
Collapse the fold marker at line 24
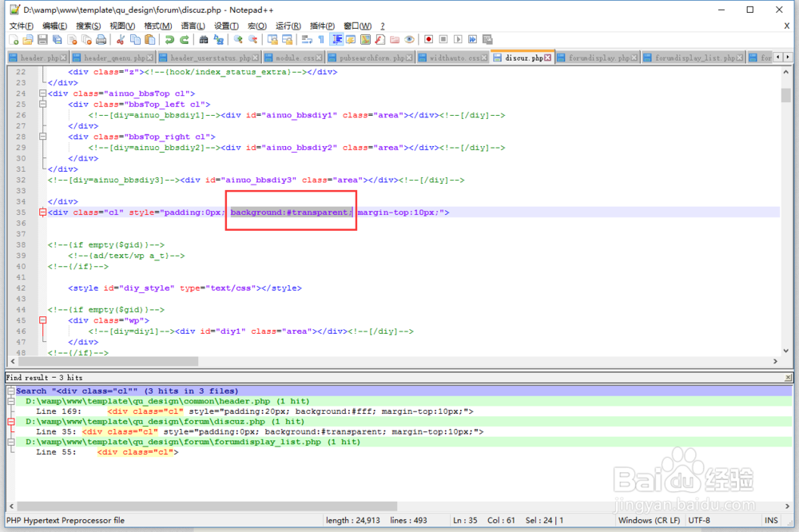click(x=43, y=93)
